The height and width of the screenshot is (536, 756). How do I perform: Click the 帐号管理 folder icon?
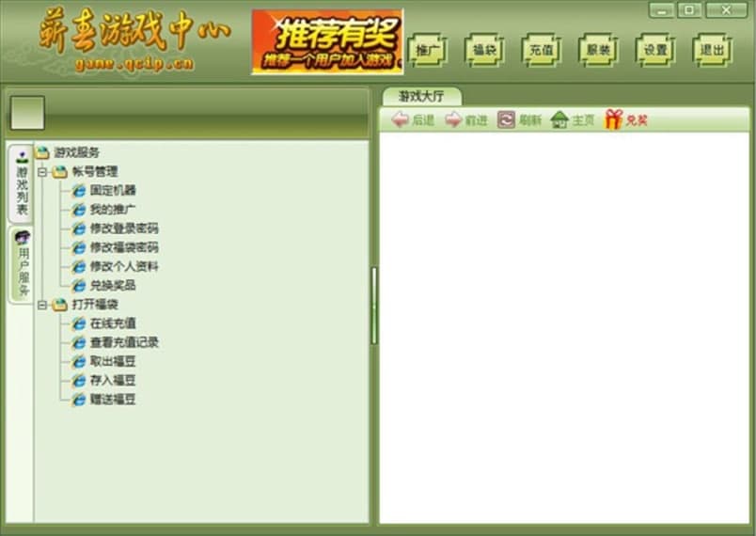point(60,171)
